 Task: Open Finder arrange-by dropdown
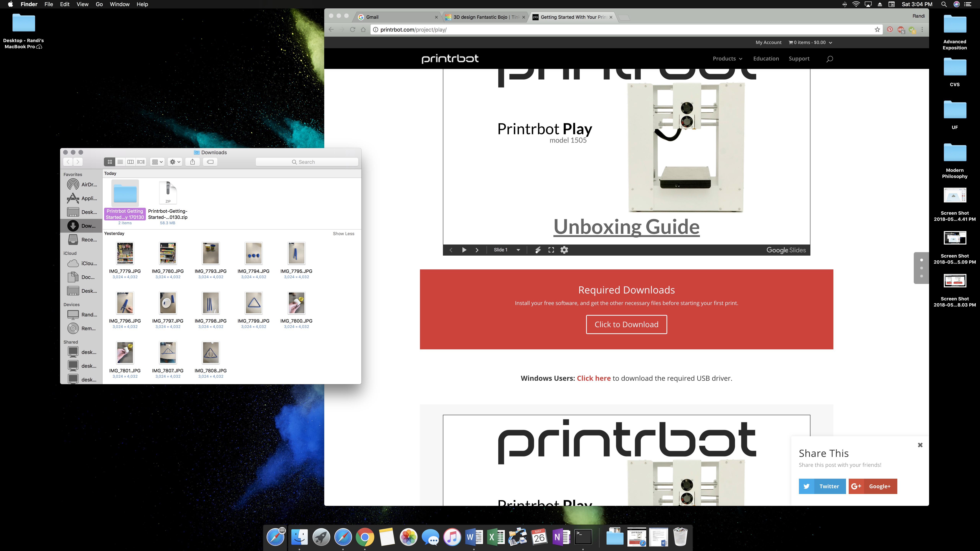point(157,162)
